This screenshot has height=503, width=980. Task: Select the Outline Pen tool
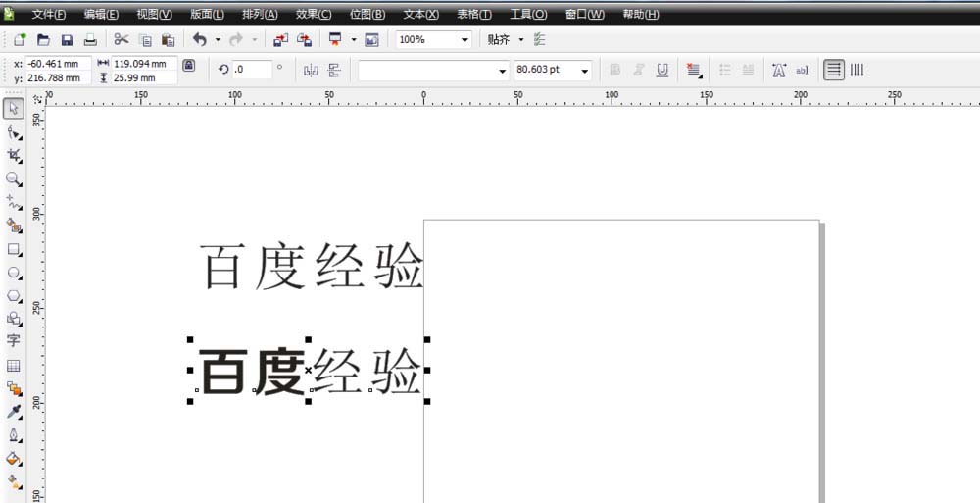pos(14,435)
